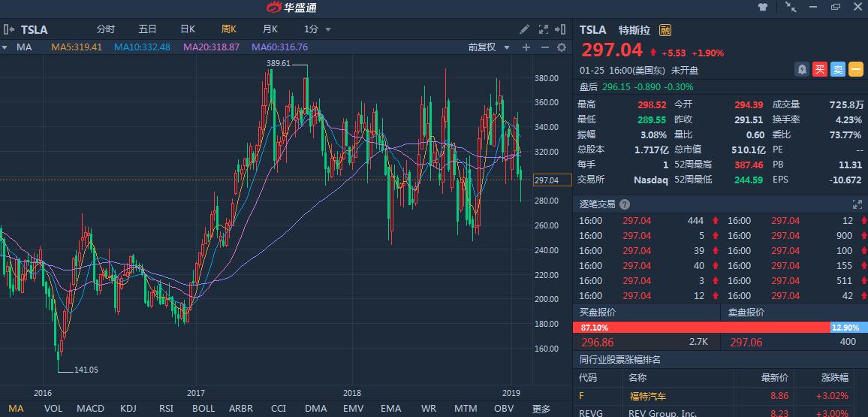Screen dimensions: 868x417
Task: Click the 52周最高 value 387.46
Action: (749, 165)
